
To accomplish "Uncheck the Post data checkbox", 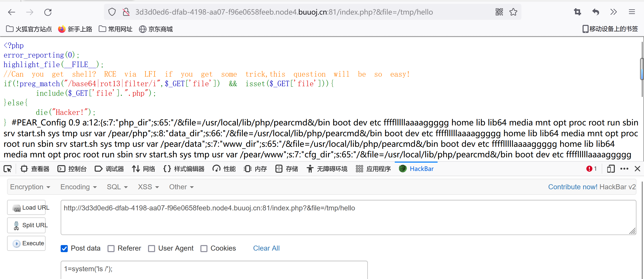I will pyautogui.click(x=64, y=249).
